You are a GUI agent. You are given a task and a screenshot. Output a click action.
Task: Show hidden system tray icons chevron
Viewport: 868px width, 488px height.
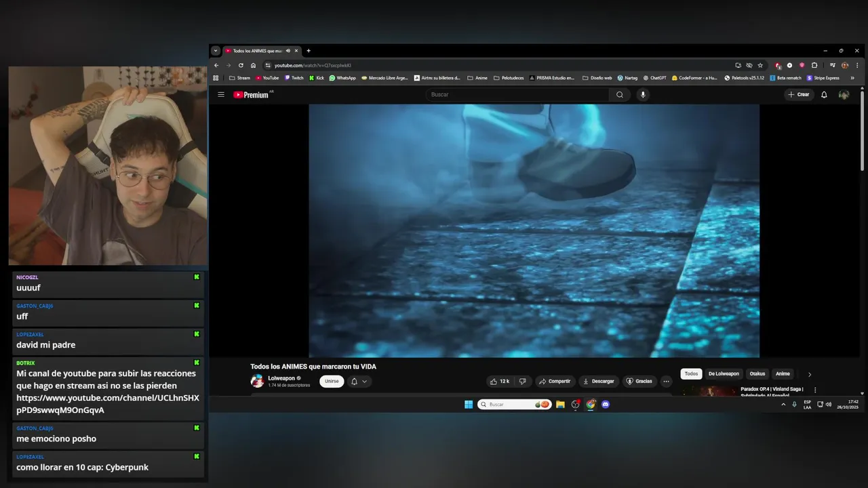783,405
